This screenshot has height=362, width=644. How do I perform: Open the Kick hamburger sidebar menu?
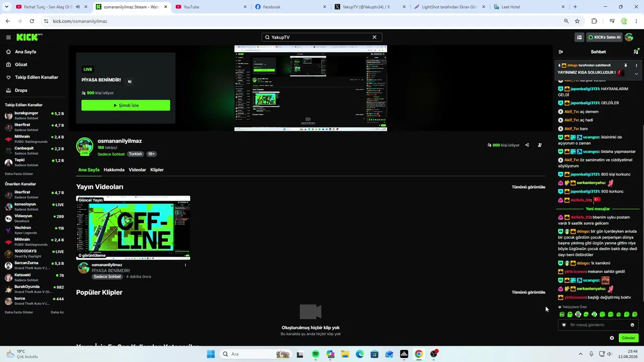(9, 37)
